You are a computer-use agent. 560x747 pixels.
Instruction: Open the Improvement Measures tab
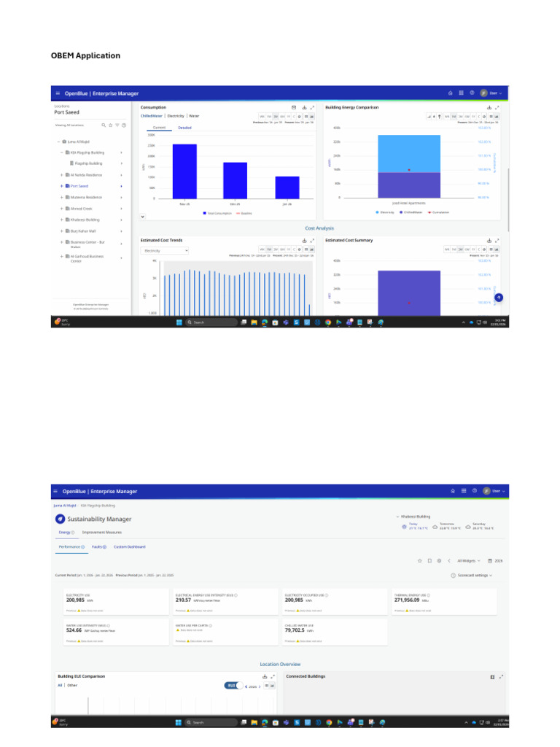click(x=102, y=532)
